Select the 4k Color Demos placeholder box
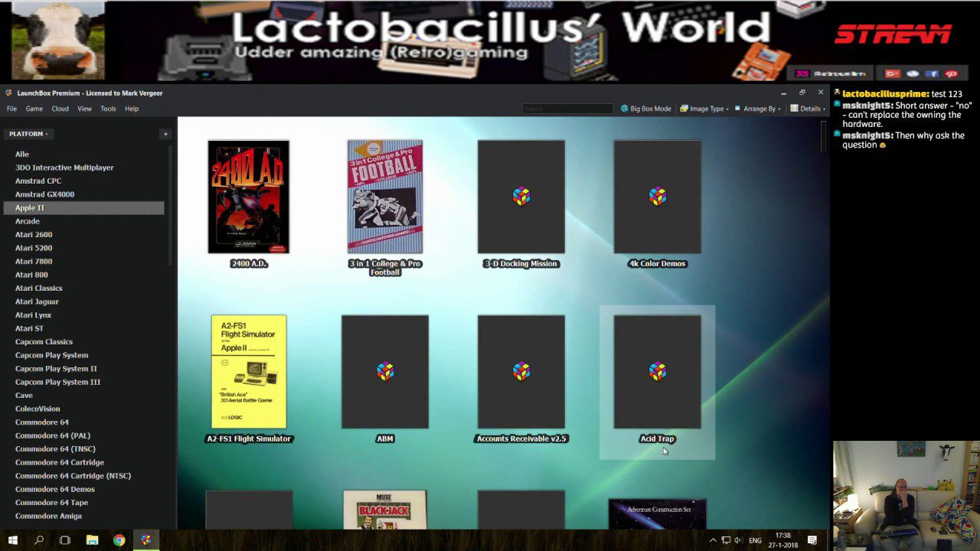Image resolution: width=980 pixels, height=551 pixels. (658, 197)
